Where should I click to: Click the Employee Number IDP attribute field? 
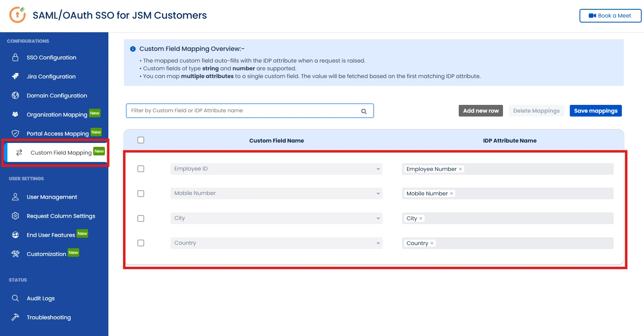[508, 169]
